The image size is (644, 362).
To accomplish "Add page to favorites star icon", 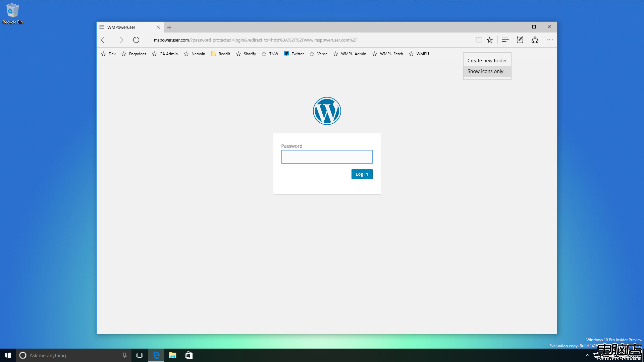I will [490, 40].
